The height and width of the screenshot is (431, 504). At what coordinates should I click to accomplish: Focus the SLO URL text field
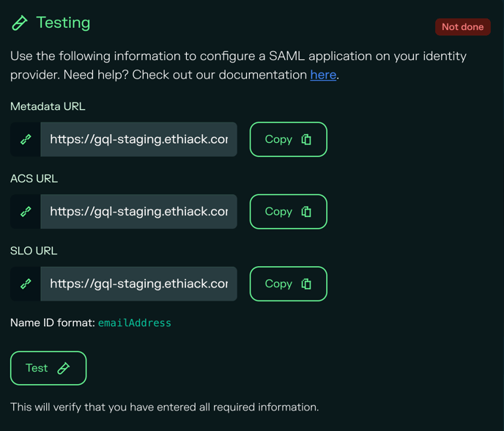click(x=138, y=284)
